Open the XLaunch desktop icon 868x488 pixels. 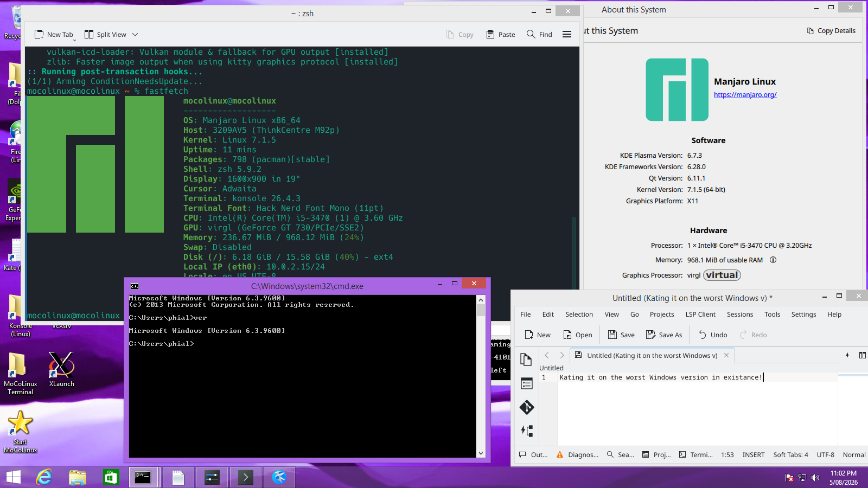coord(61,370)
